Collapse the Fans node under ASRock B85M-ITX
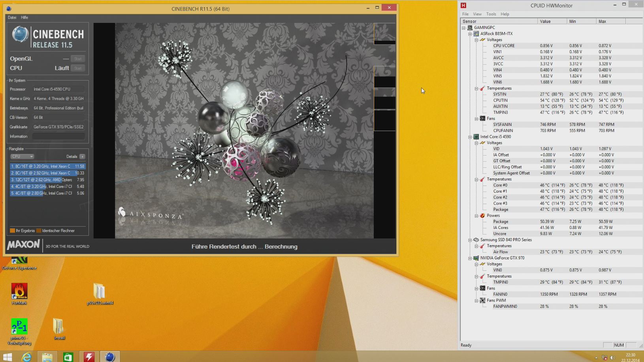The height and width of the screenshot is (362, 644). pos(476,118)
